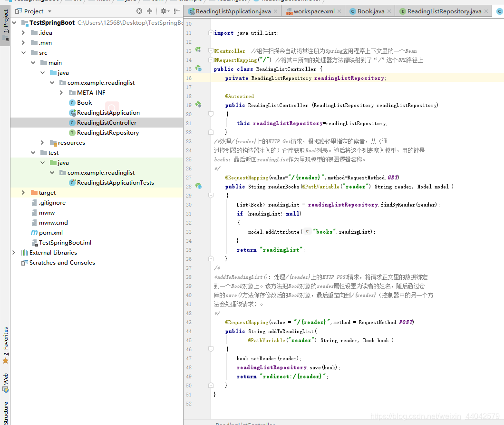Screen dimensions: 504x425
Task: Click the "books" string on line 33
Action: 324,232
